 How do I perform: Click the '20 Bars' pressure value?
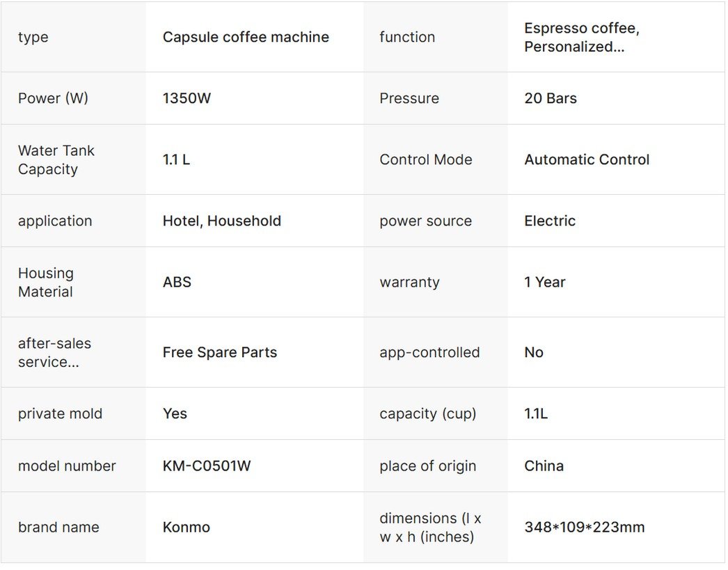point(550,98)
